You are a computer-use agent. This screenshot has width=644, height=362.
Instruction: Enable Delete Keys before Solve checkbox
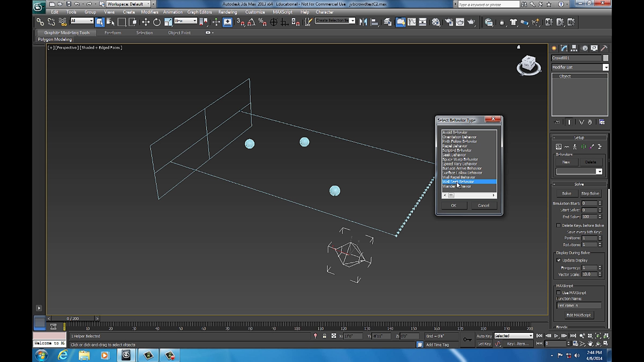click(559, 225)
